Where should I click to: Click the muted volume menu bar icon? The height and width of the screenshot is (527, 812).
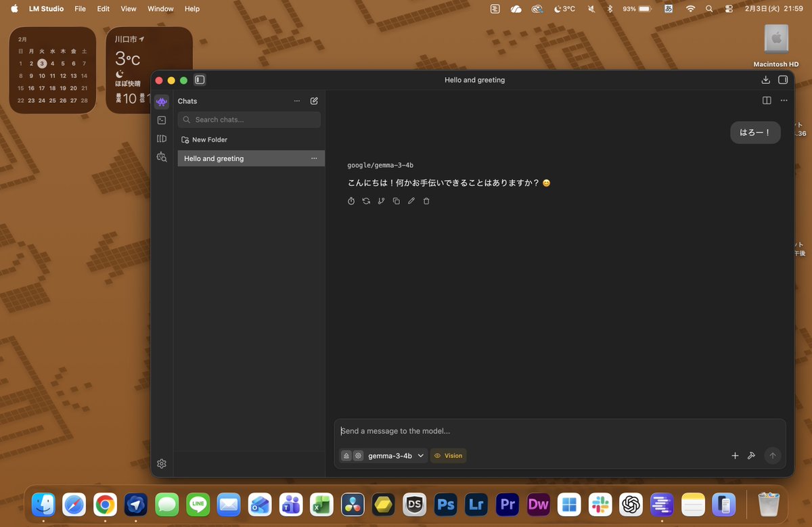pos(592,9)
